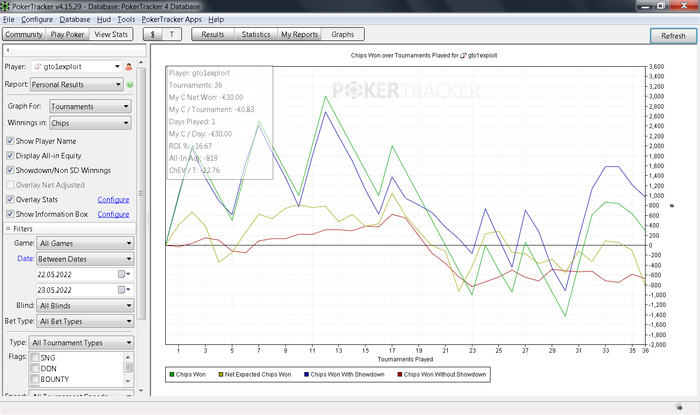The height and width of the screenshot is (415, 700).
Task: Open calendar picker for 22.05.2022 date
Action: coord(124,274)
